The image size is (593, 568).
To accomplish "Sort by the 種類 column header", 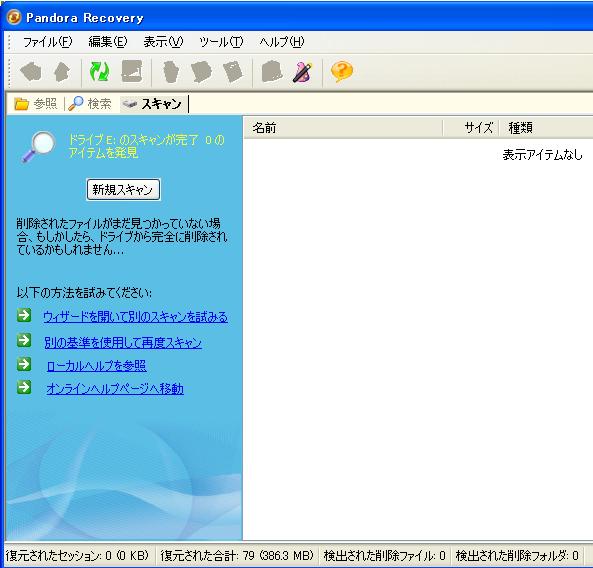I will 546,128.
